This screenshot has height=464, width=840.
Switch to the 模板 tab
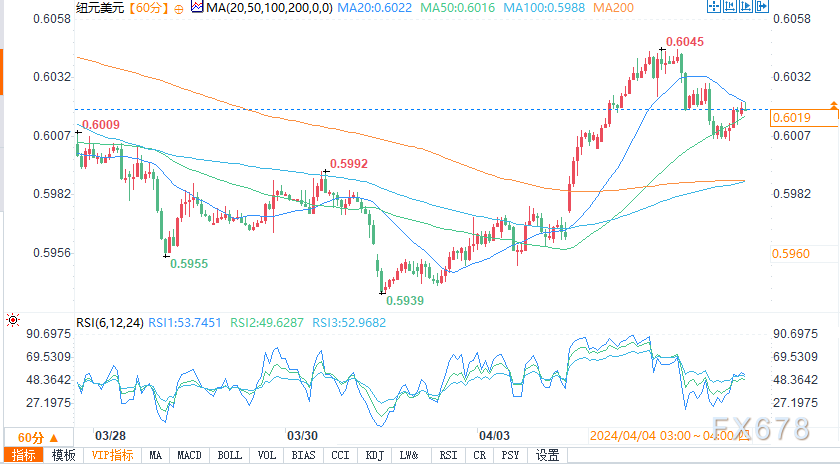pyautogui.click(x=63, y=455)
